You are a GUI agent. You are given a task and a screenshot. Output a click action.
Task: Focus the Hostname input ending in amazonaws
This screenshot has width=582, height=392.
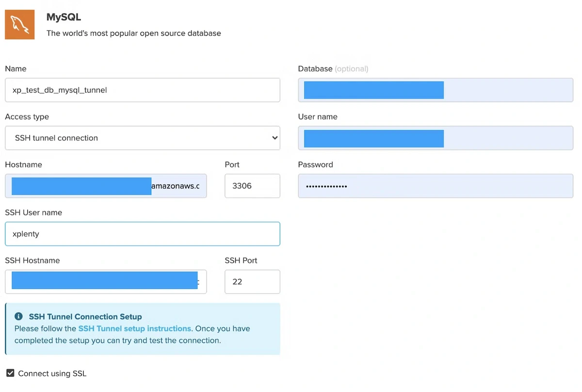pos(106,186)
